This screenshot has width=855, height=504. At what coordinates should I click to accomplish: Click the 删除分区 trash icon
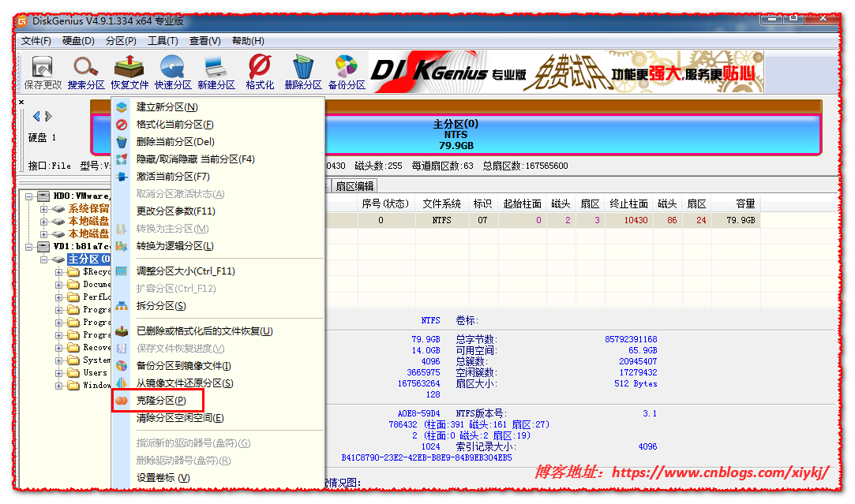(x=303, y=73)
